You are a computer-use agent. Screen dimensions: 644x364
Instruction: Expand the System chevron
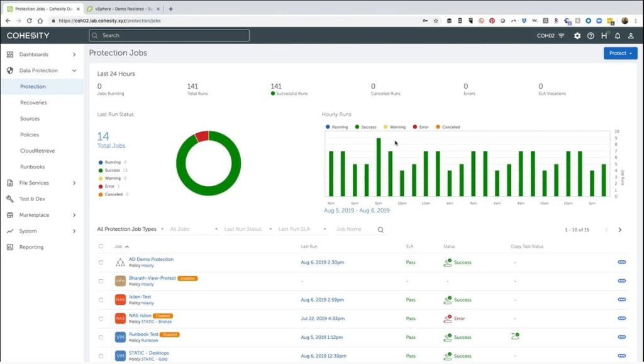tap(74, 231)
